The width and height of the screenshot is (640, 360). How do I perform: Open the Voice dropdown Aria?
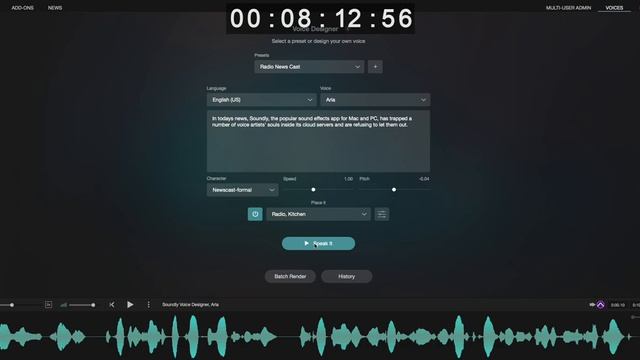(x=375, y=100)
